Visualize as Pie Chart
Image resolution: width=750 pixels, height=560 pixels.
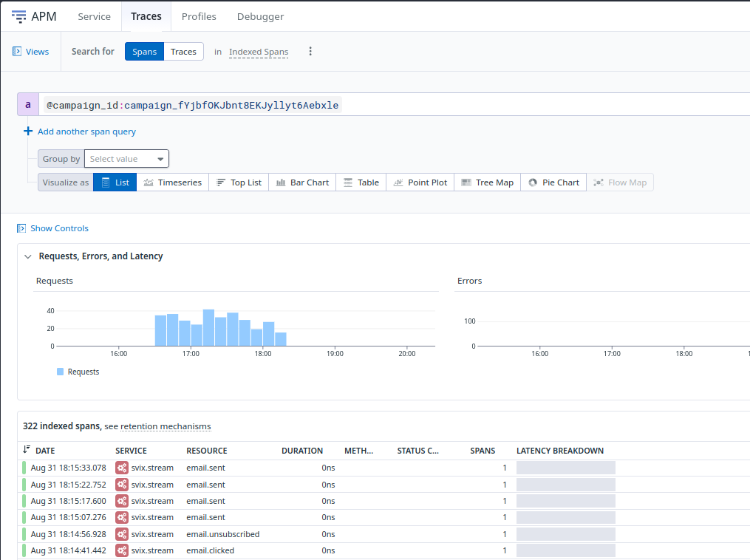point(553,182)
